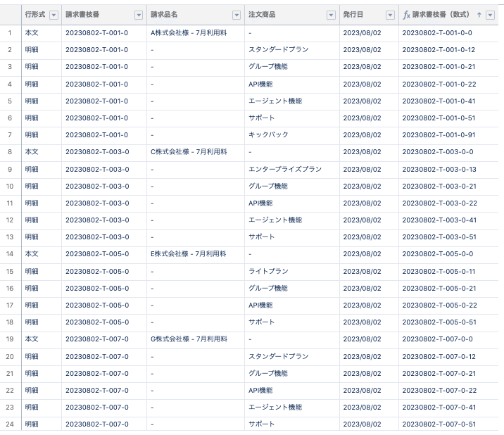Select the 発行日 column header label
Image resolution: width=504 pixels, height=435 pixels.
coord(353,15)
